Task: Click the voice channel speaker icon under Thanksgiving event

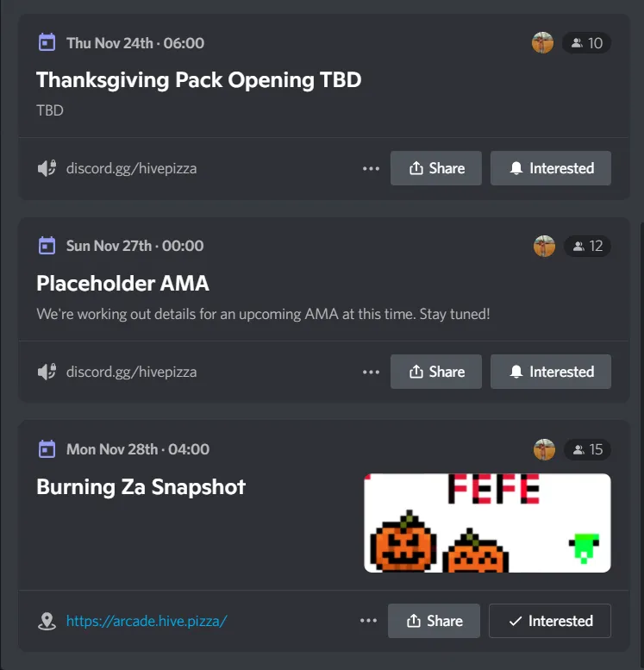Action: point(47,168)
